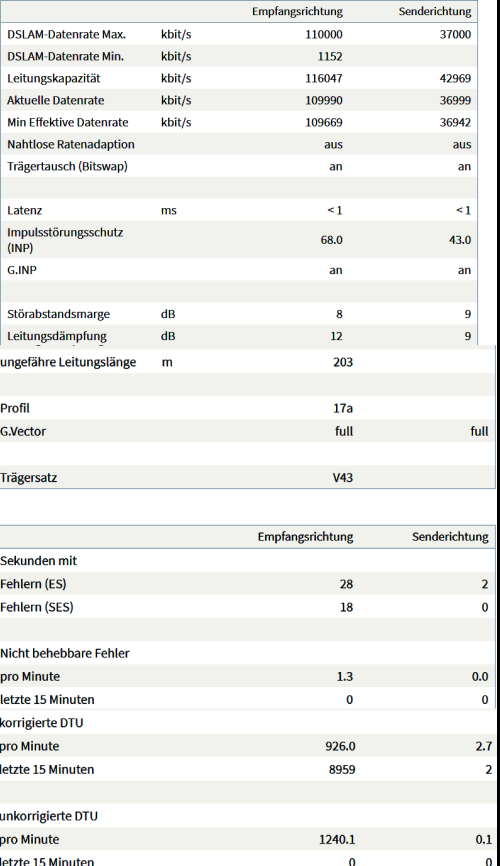Click the ungefähre Leitungslänge value 203
The width and height of the screenshot is (500, 866).
point(343,362)
